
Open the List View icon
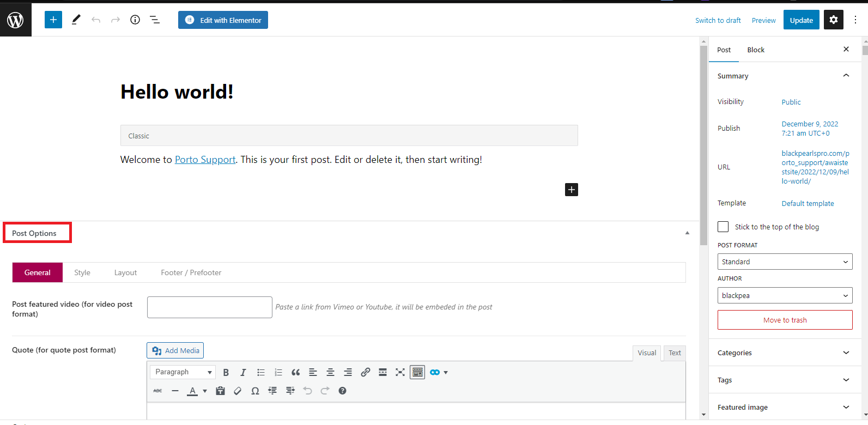[x=155, y=20]
